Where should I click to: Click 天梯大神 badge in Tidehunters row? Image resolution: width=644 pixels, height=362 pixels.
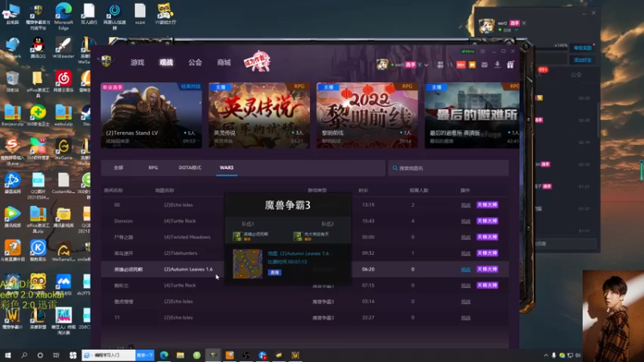(x=487, y=253)
